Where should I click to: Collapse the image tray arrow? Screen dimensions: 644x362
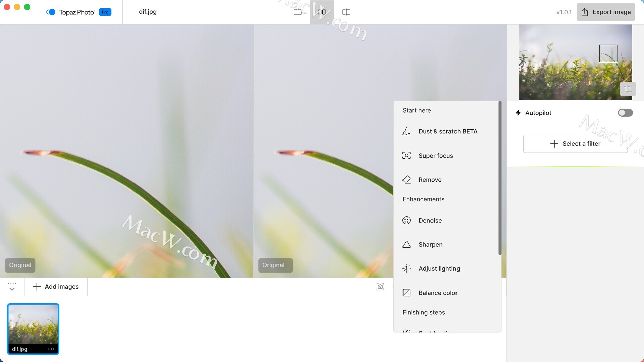(x=12, y=287)
